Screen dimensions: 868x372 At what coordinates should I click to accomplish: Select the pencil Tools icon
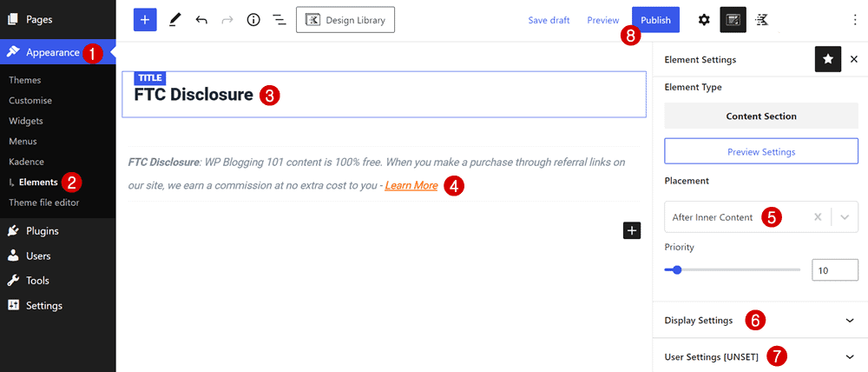coord(174,19)
